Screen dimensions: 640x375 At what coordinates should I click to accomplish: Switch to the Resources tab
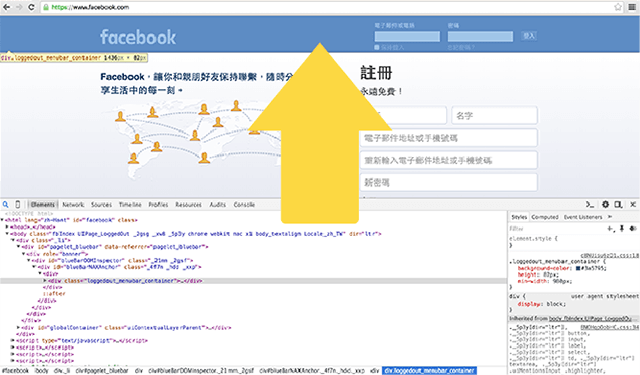pos(188,204)
